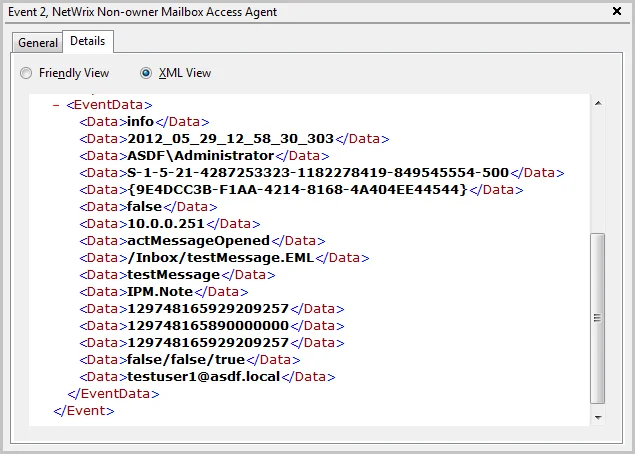Click the 'testMessage' subject value
Image resolution: width=635 pixels, height=455 pixels.
pyautogui.click(x=173, y=275)
